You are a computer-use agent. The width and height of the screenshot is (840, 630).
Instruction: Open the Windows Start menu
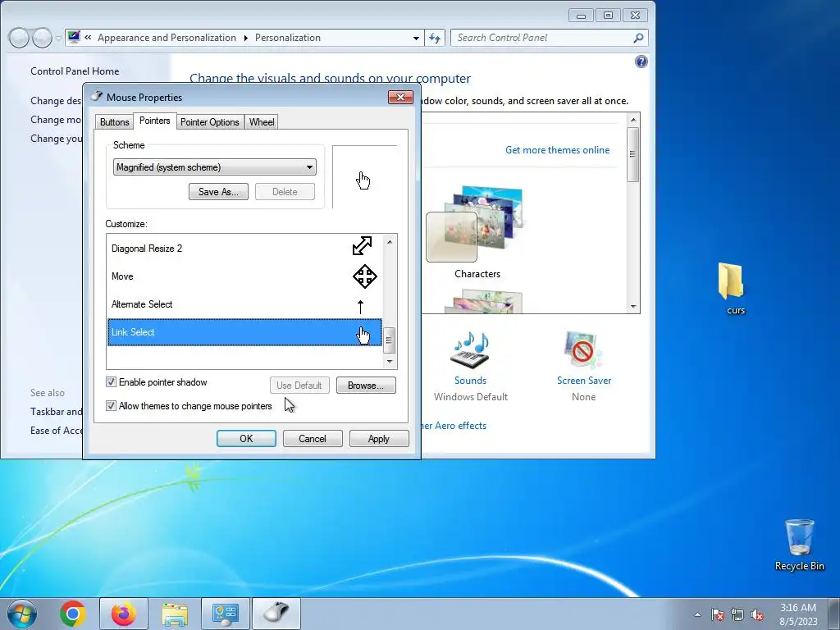(x=22, y=614)
